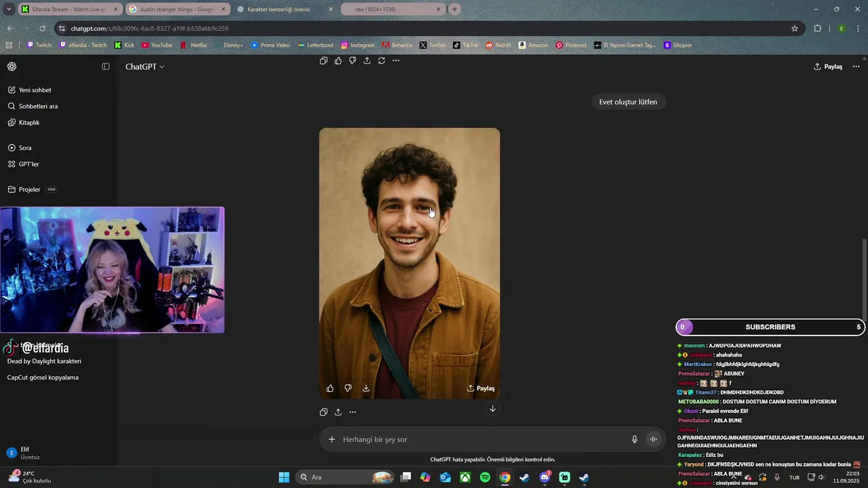
Task: Open the Letterboxd bookmark
Action: point(315,45)
